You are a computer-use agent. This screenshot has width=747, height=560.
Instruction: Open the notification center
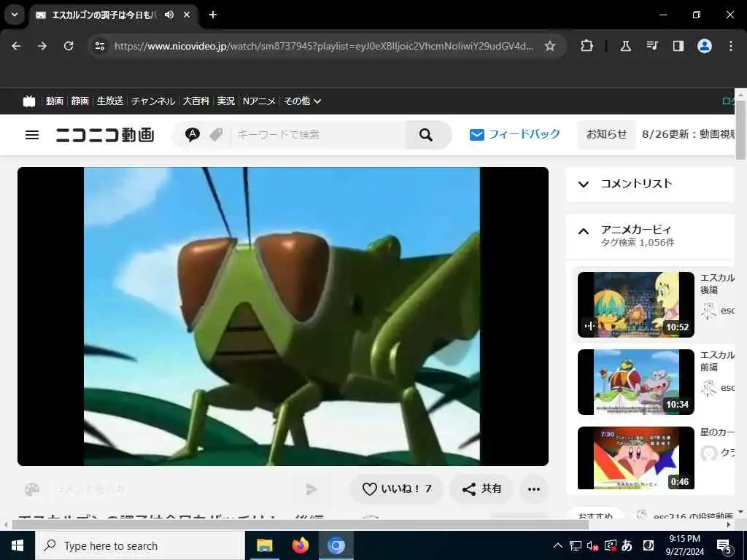(724, 545)
